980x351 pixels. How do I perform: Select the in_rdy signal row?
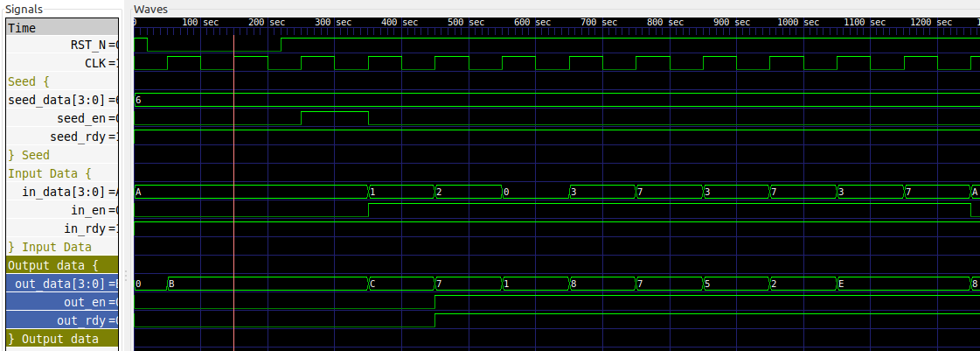click(x=62, y=228)
